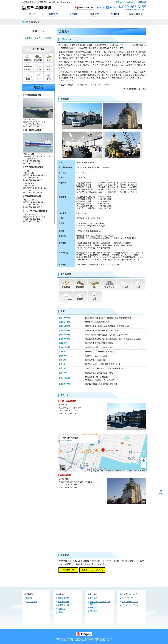The width and height of the screenshot is (168, 644).
Task: Open 関連会社 Group in the main navigation
Action: pyautogui.click(x=94, y=15)
